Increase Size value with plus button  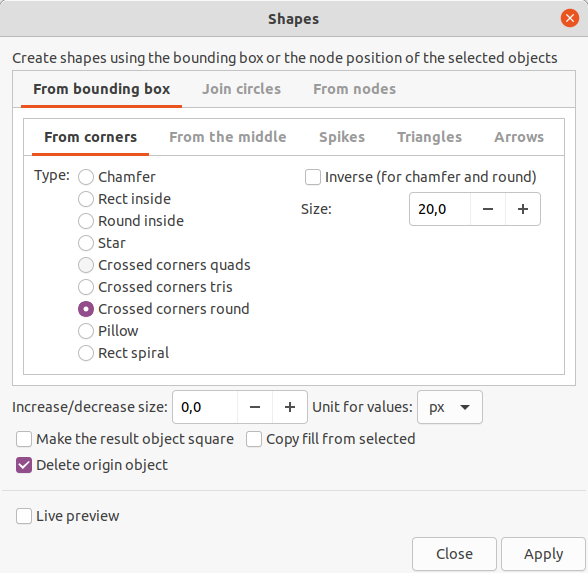[523, 209]
